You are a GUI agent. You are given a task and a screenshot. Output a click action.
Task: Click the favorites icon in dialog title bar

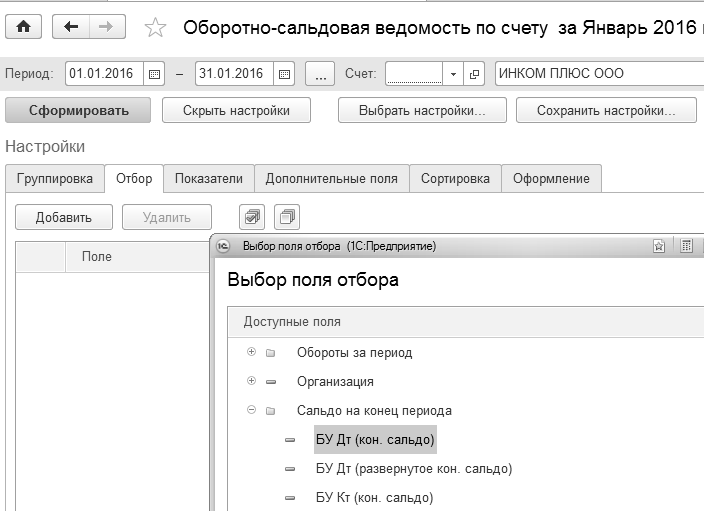[660, 245]
